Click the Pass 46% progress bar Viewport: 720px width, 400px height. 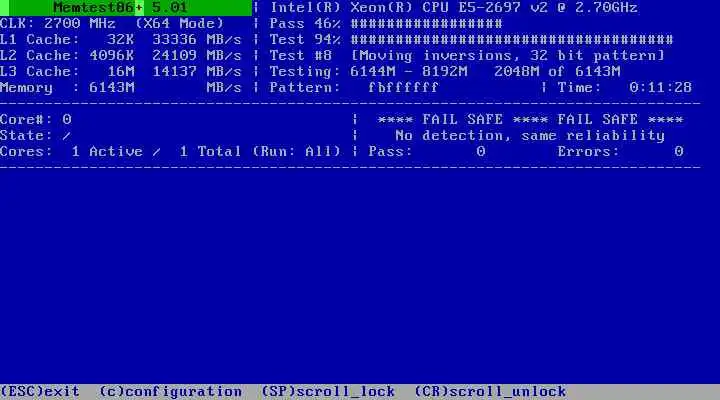427,23
